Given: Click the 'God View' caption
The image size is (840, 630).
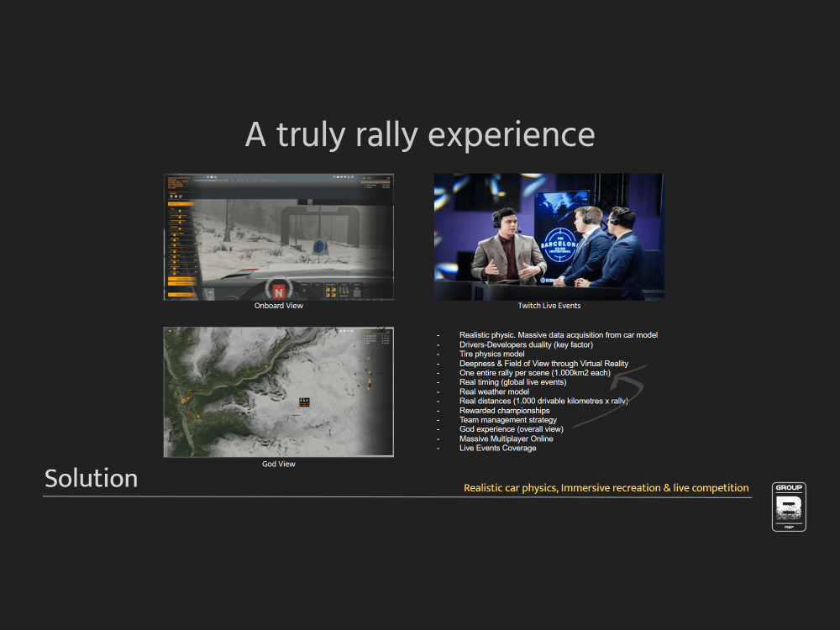Looking at the screenshot, I should (279, 464).
